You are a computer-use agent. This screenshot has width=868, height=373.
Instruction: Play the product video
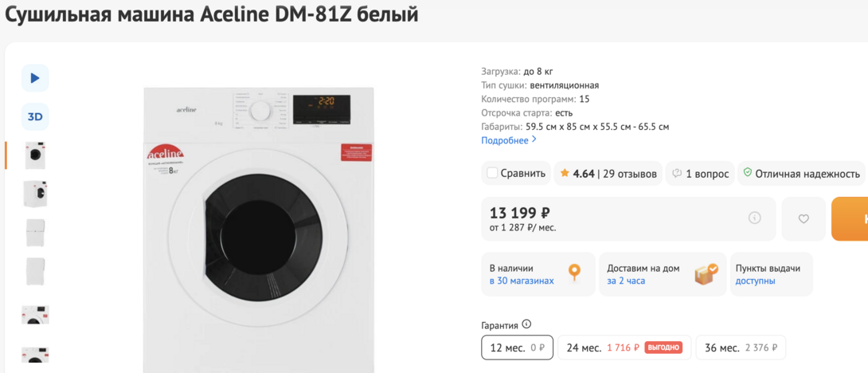tap(35, 78)
